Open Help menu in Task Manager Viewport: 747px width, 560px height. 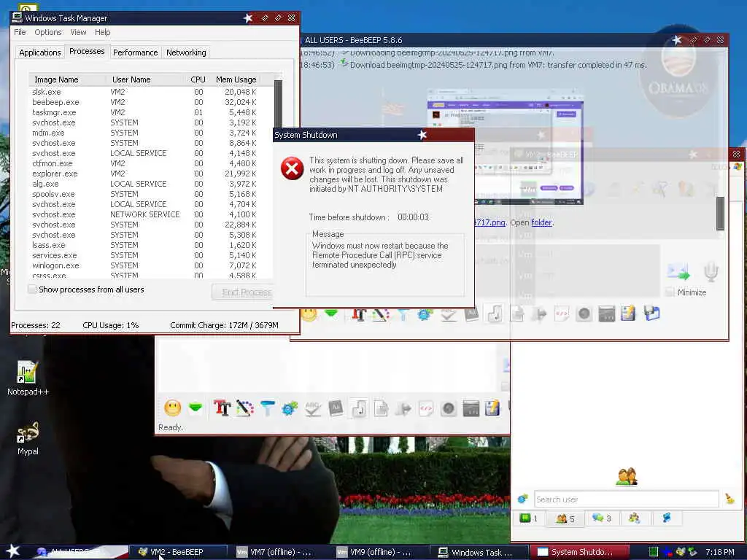pyautogui.click(x=102, y=32)
